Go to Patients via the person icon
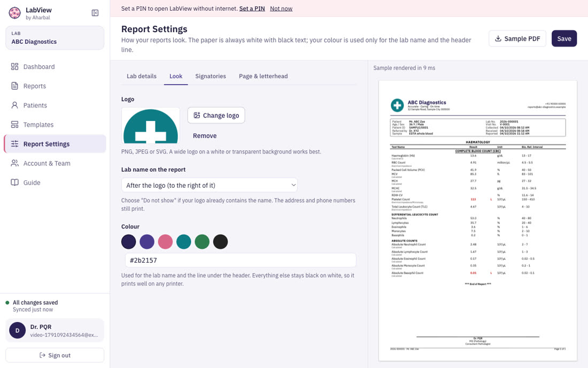Image resolution: width=588 pixels, height=368 pixels. point(14,105)
